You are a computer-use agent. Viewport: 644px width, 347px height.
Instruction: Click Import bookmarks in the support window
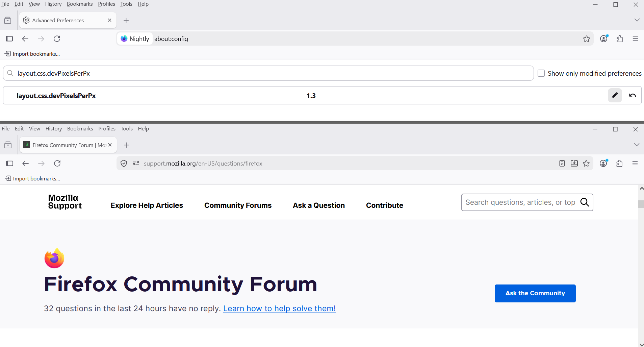point(33,179)
